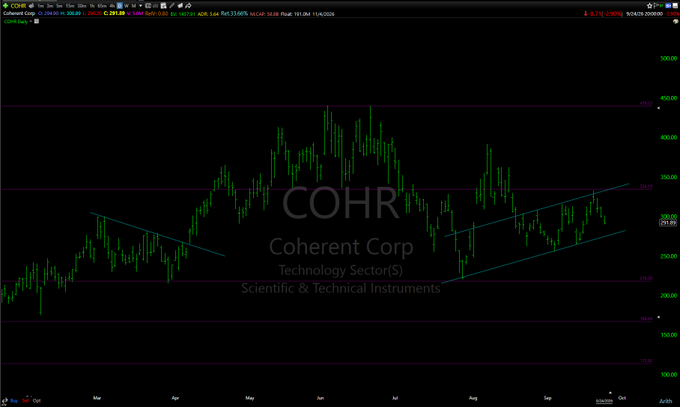Viewport: 680px width, 407px height.
Task: Switch to the 1h timeframe
Action: 92,6
